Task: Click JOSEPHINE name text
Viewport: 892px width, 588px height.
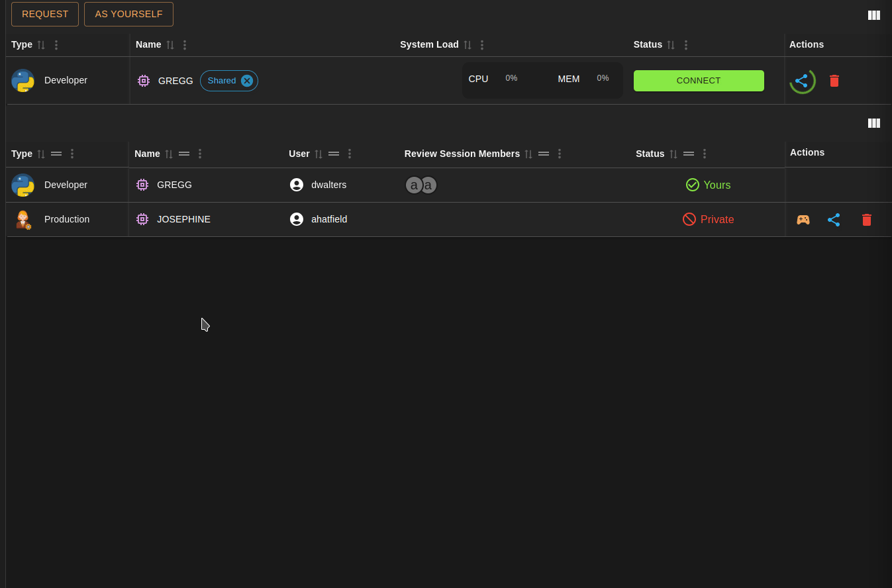Action: pyautogui.click(x=183, y=219)
